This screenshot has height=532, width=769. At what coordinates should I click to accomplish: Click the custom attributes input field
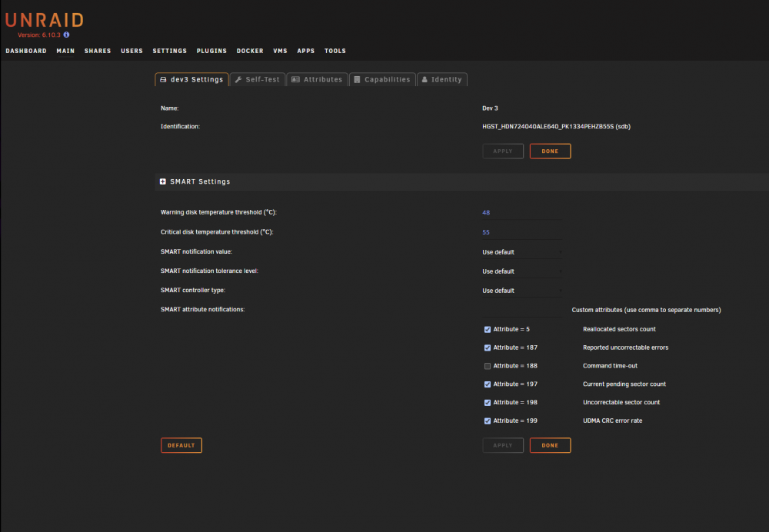point(522,310)
